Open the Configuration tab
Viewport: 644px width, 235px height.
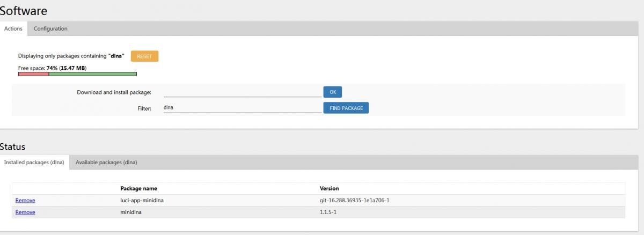pos(50,29)
